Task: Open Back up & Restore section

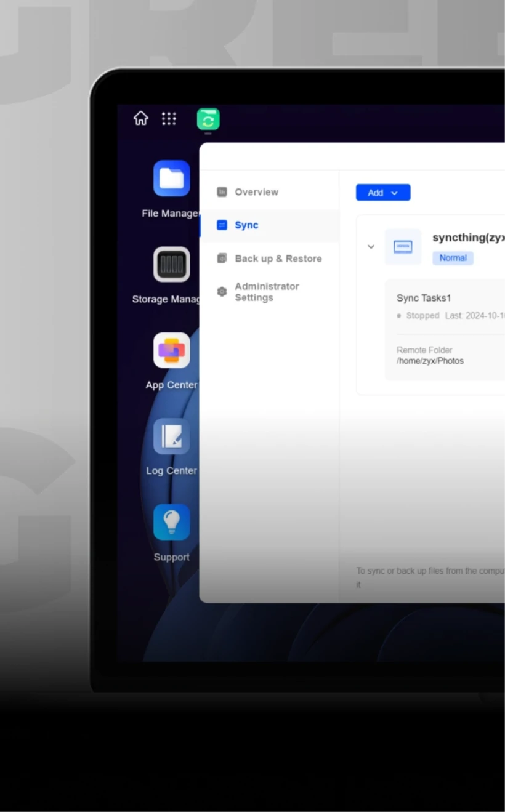Action: click(x=278, y=259)
